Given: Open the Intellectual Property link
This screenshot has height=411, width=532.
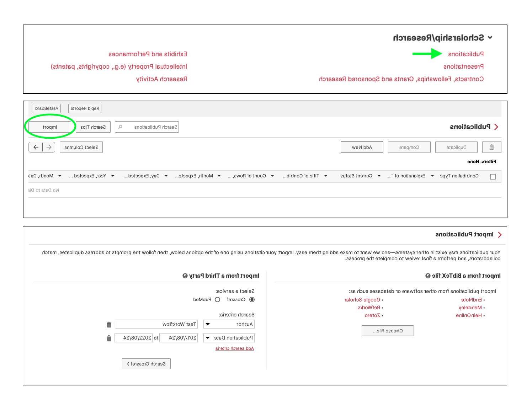Looking at the screenshot, I should pyautogui.click(x=119, y=66).
